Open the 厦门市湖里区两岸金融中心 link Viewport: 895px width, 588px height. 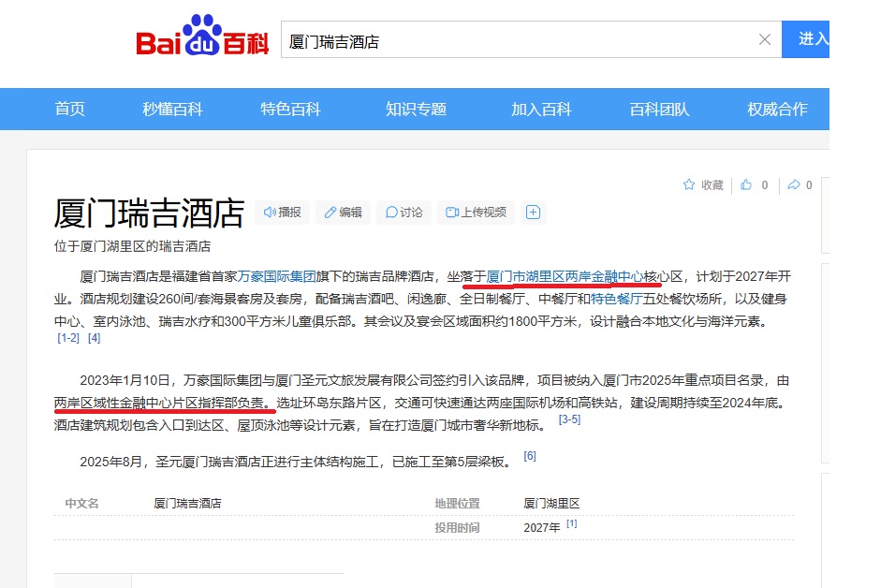(x=565, y=276)
